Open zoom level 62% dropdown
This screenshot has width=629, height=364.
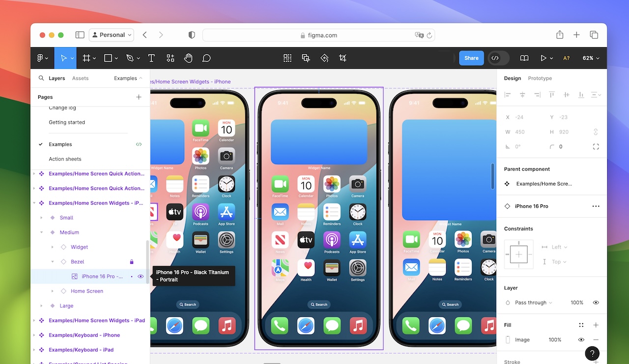pyautogui.click(x=591, y=58)
